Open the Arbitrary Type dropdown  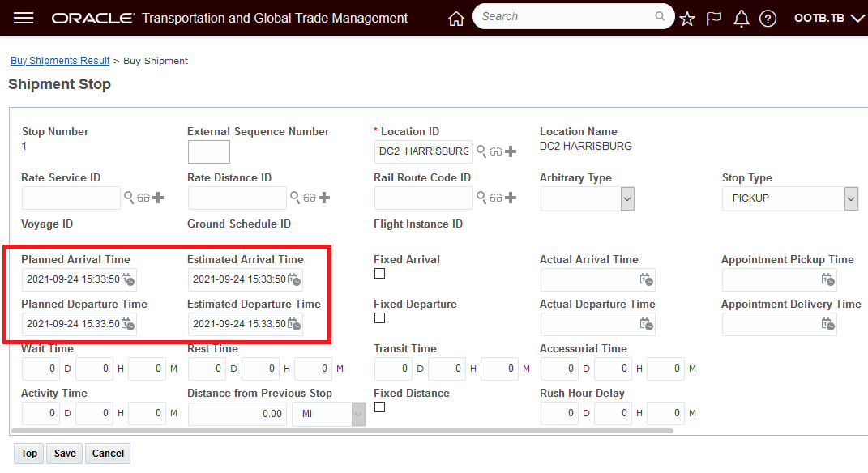[627, 198]
